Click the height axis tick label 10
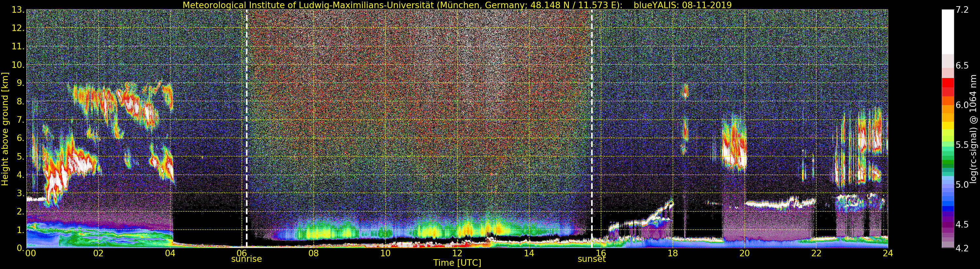This screenshot has height=269, width=980. 18,65
